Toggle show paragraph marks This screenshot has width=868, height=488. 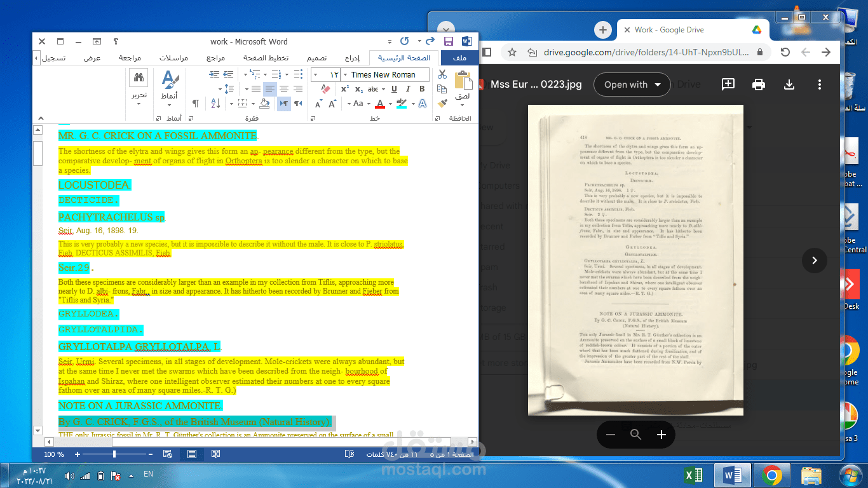(196, 104)
